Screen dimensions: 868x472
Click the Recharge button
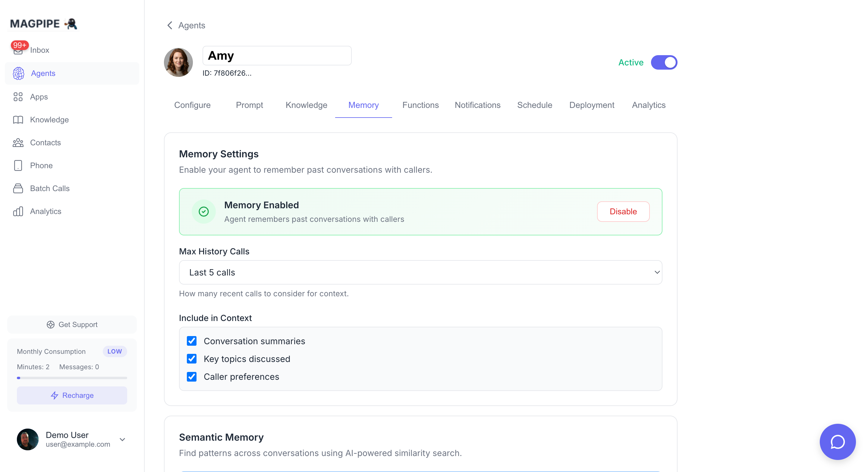click(72, 395)
